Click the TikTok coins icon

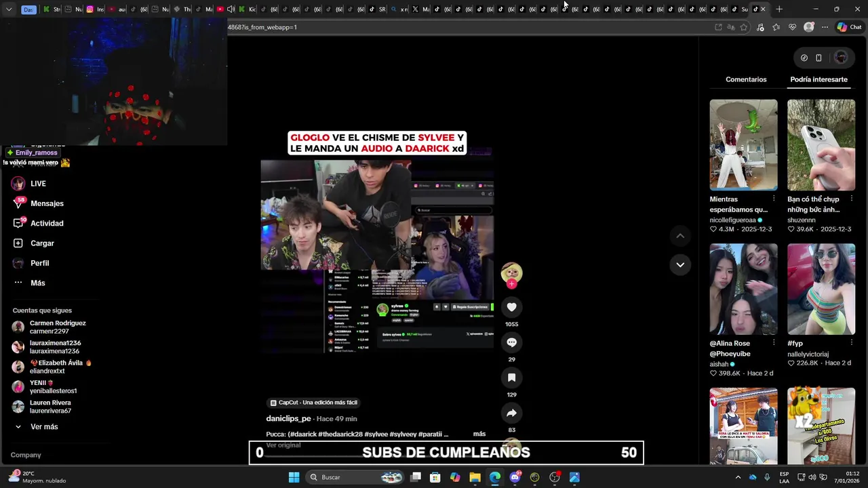point(804,58)
